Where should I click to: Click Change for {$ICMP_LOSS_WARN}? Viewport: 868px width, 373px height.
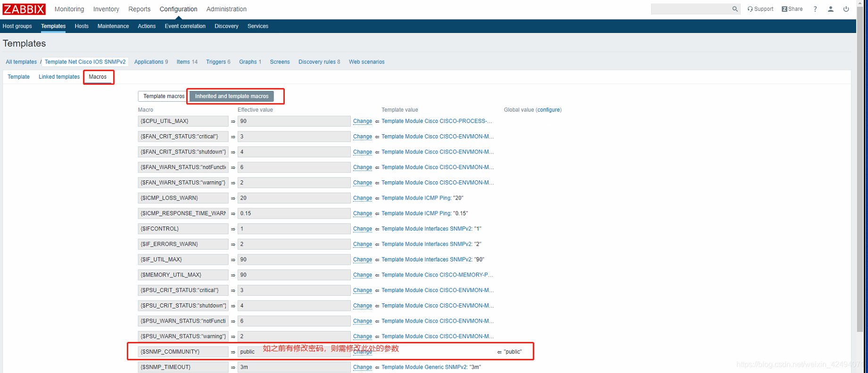point(363,198)
